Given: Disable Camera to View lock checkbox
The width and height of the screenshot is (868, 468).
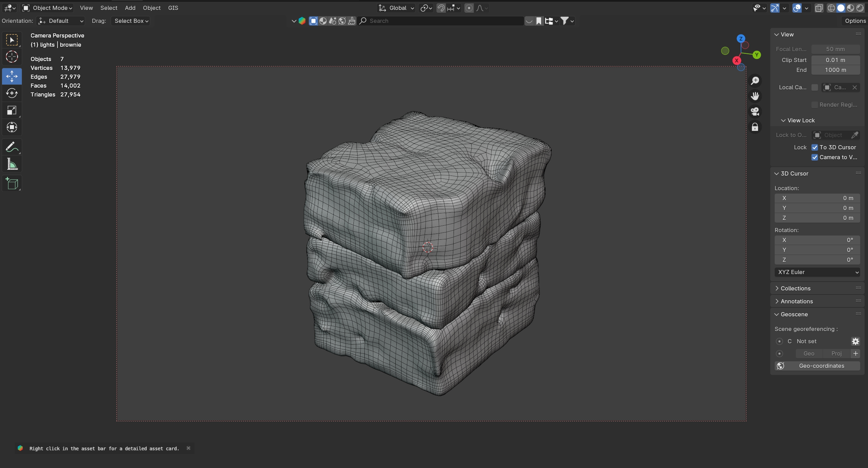Looking at the screenshot, I should (x=815, y=157).
